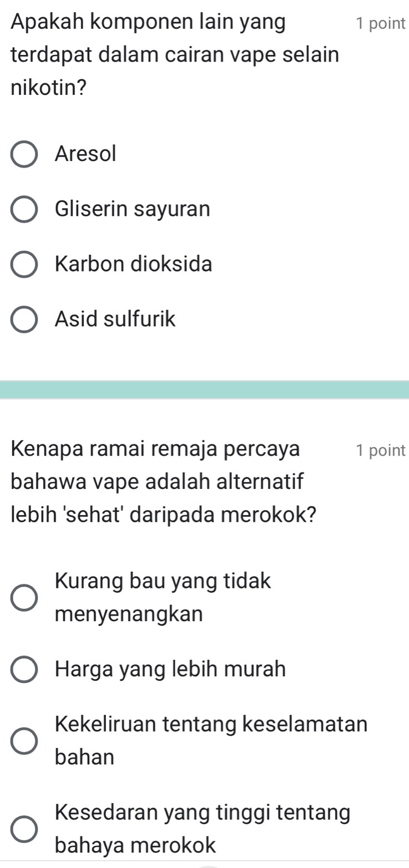Click 'Kesedaran yang tinggi tentang bahaya merokok' text
The width and height of the screenshot is (409, 868).
coord(203,814)
